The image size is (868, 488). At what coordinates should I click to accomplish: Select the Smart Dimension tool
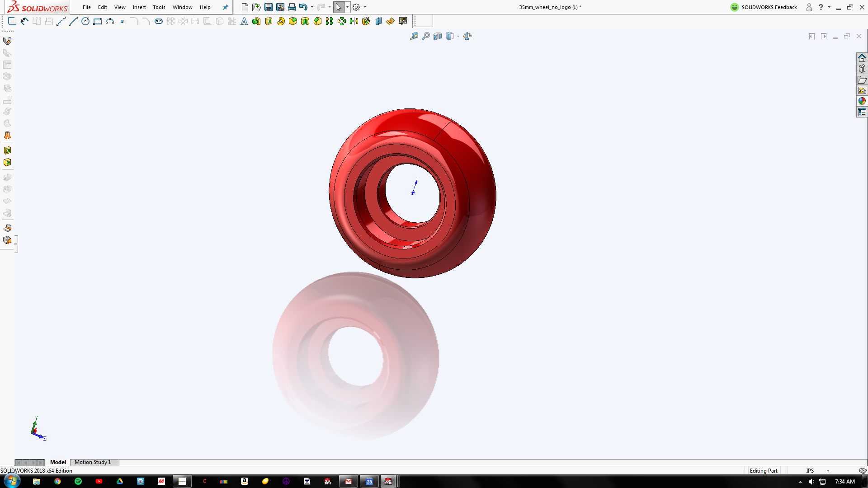pos(24,21)
